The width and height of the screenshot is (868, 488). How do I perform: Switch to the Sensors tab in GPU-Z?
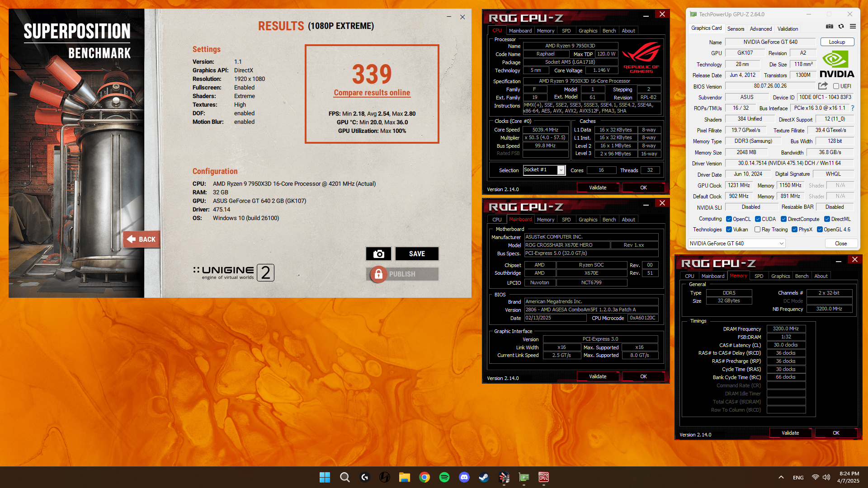(736, 29)
